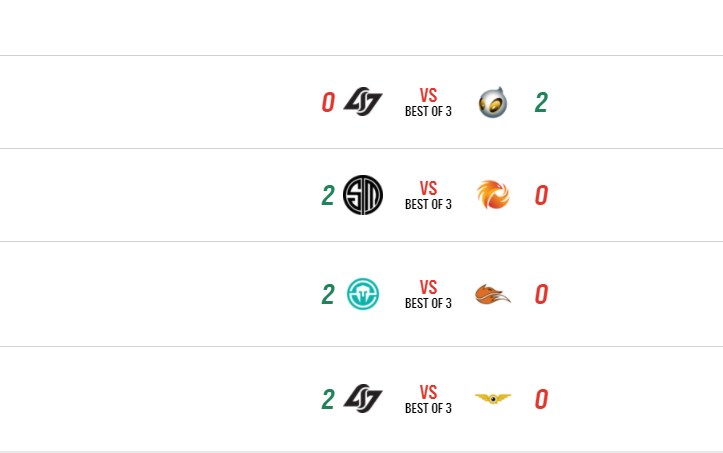
Task: Click CLG's green score of 2 against FlyQuest
Action: pos(327,399)
